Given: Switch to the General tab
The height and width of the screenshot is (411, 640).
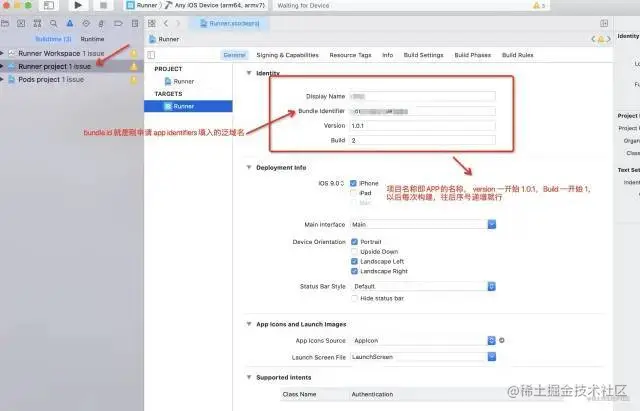Looking at the screenshot, I should (x=234, y=55).
